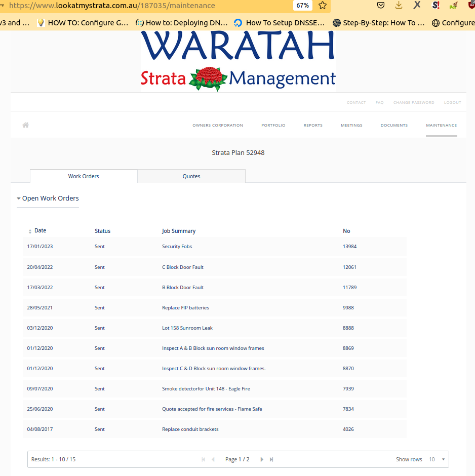This screenshot has width=475, height=476.
Task: Collapse the Open Work Orders section
Action: [x=48, y=198]
